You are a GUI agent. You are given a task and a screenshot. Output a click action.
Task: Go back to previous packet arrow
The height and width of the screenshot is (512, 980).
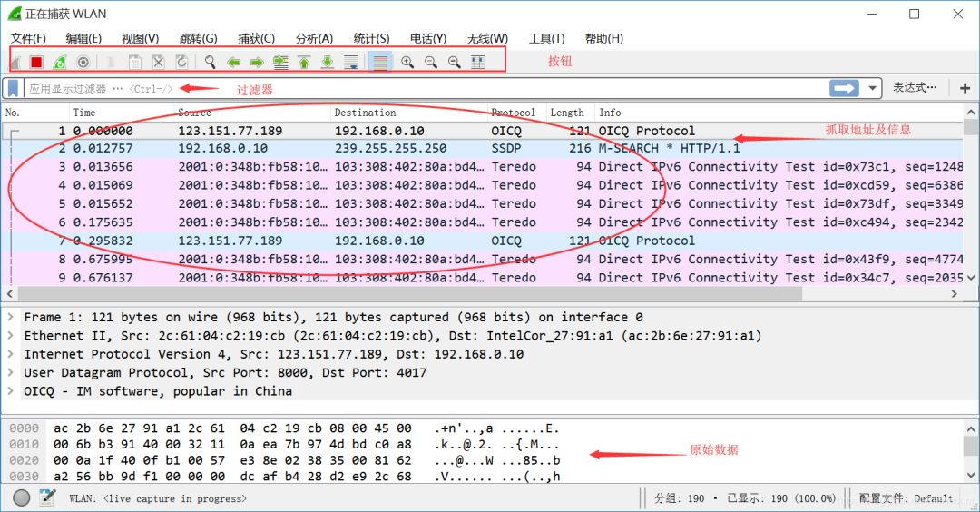[234, 62]
